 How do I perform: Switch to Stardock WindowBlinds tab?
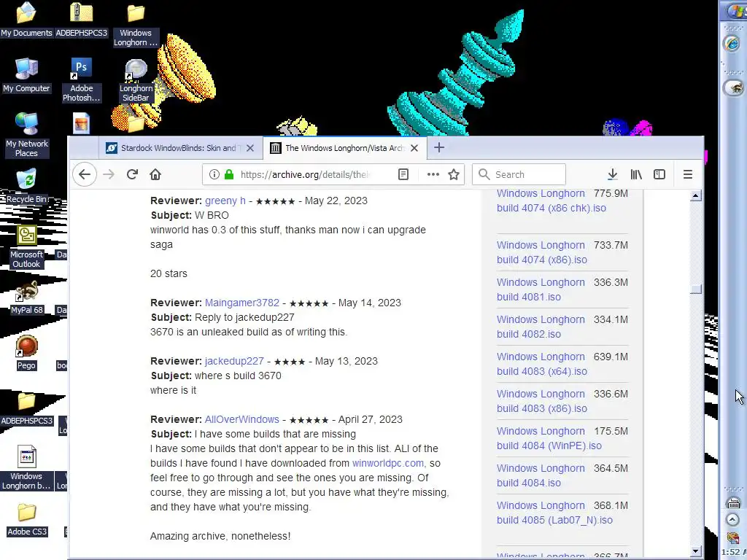[x=180, y=148]
